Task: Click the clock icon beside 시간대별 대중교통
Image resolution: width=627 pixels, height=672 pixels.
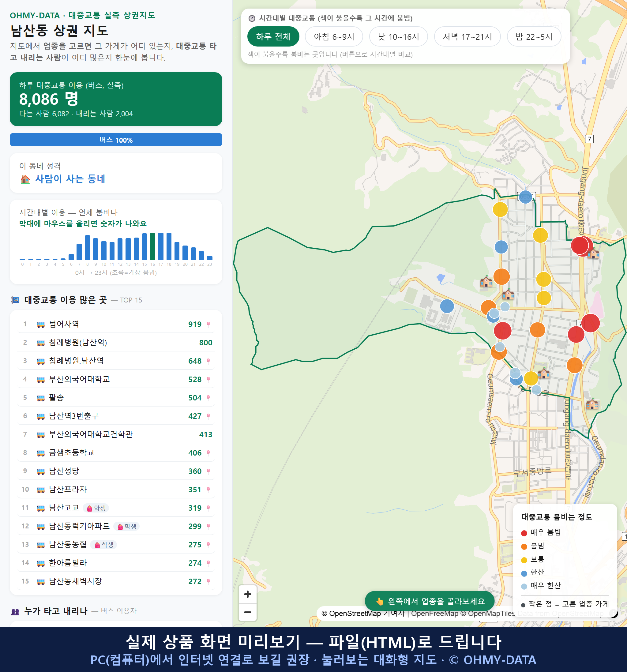Action: 252,18
